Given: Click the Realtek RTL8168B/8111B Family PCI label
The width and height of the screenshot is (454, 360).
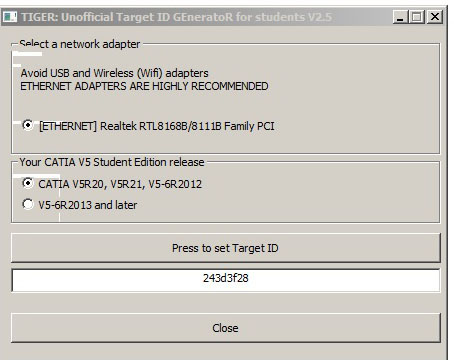Looking at the screenshot, I should click(187, 126).
